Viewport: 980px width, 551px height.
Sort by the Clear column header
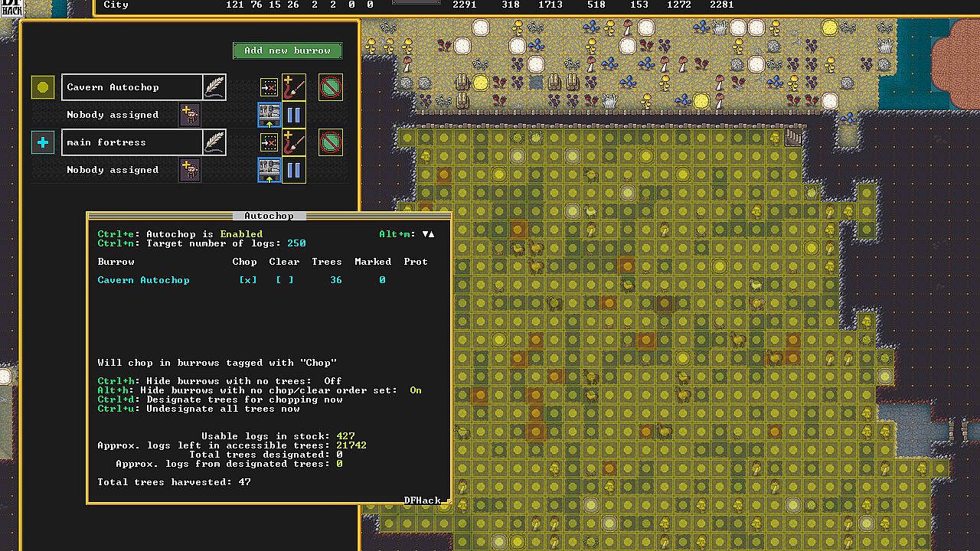click(284, 262)
